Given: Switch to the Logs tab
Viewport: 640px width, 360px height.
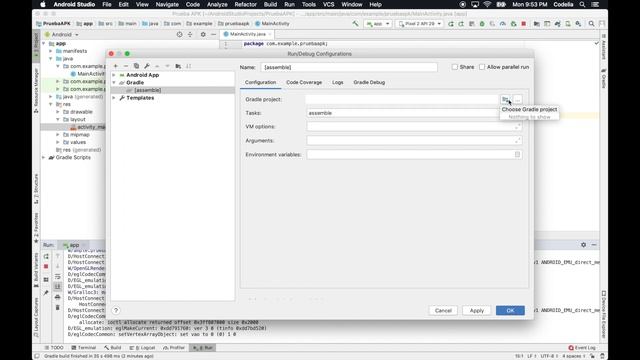Looking at the screenshot, I should (338, 82).
